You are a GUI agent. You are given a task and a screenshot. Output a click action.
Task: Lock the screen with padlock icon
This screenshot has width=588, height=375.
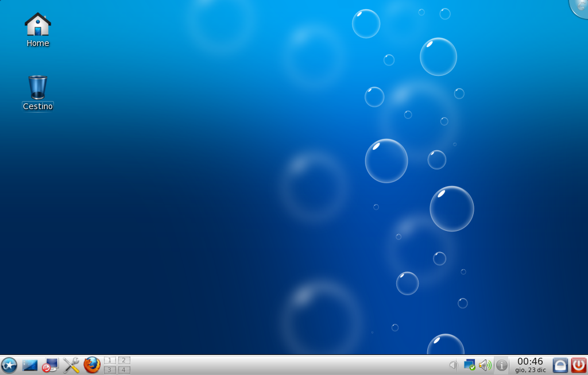[x=560, y=365]
